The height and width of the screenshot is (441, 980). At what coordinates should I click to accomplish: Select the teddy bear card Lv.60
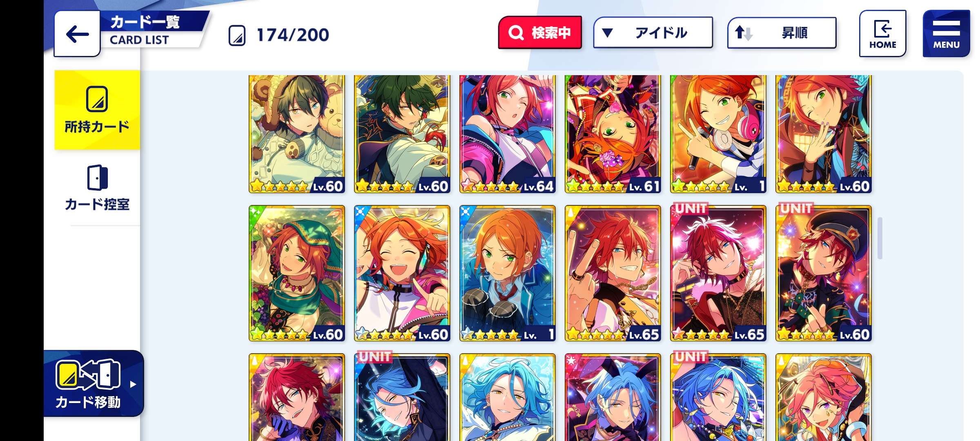coord(297,134)
